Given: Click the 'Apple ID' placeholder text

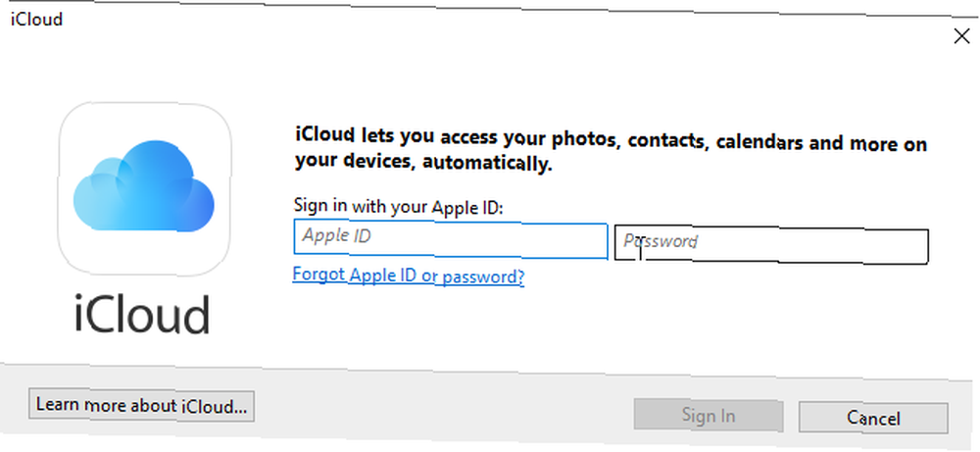Looking at the screenshot, I should [x=337, y=235].
